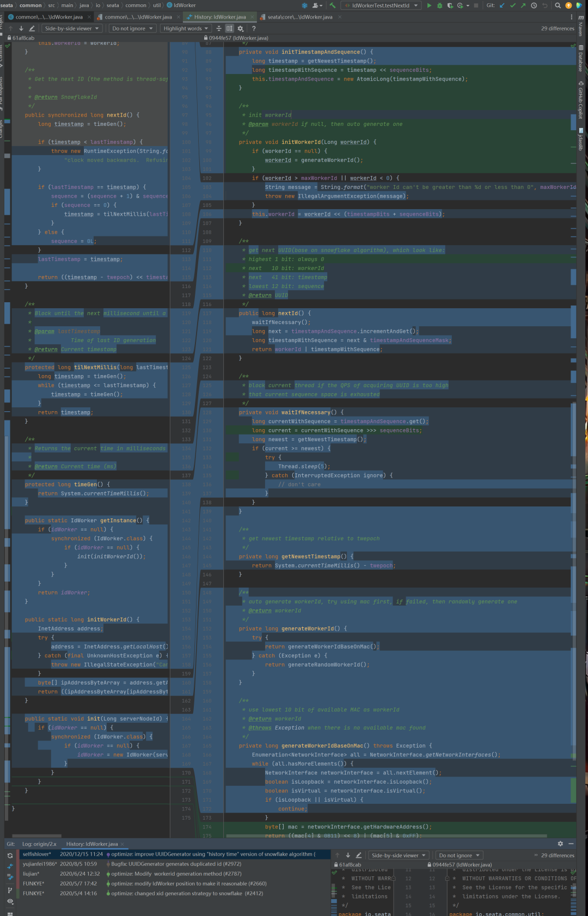Start debugging with the bug icon
Screen dimensions: 588x916
coord(439,5)
